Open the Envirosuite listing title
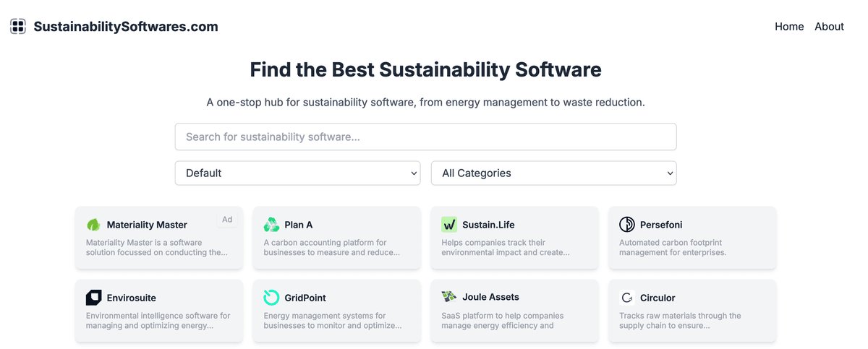Screen dimensions: 868x349 pos(132,298)
